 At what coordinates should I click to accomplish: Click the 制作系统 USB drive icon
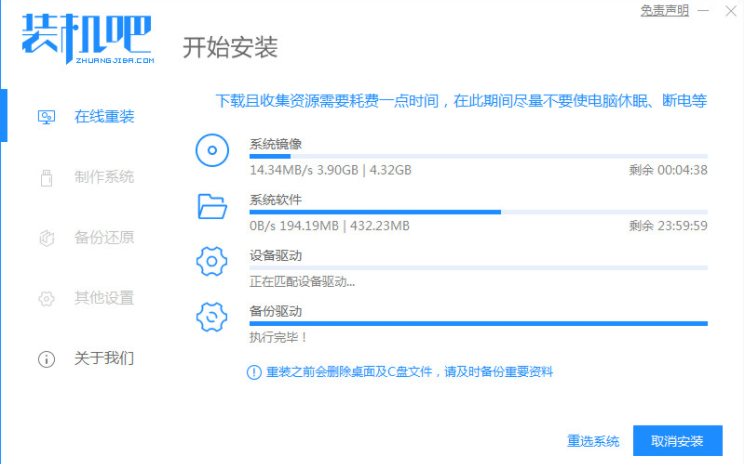[46, 178]
